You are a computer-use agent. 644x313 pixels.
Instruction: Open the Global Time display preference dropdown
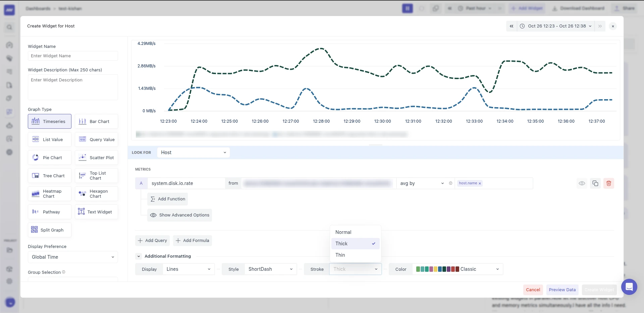73,257
